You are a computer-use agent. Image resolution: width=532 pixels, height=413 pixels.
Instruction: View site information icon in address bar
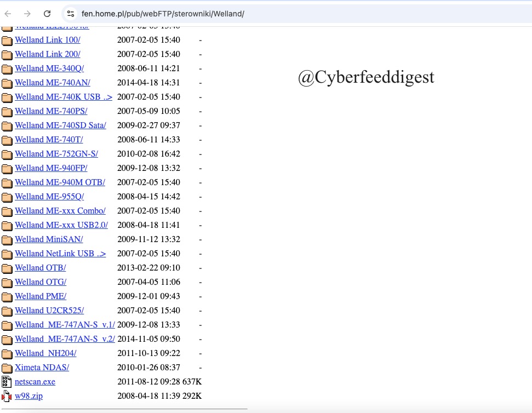point(71,14)
